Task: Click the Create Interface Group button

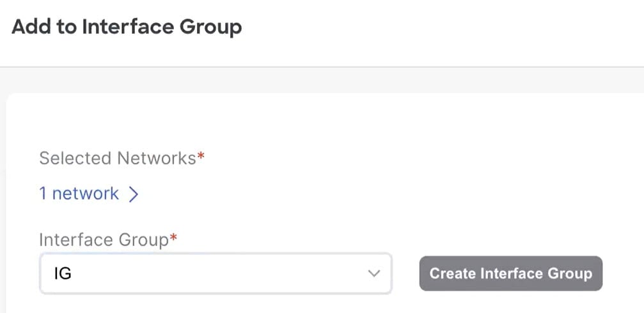Action: pos(511,273)
